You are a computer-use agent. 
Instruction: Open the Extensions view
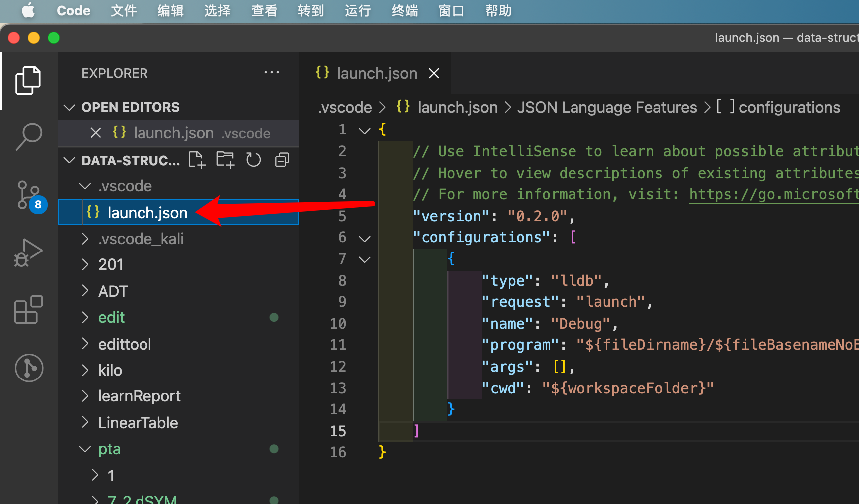tap(28, 310)
